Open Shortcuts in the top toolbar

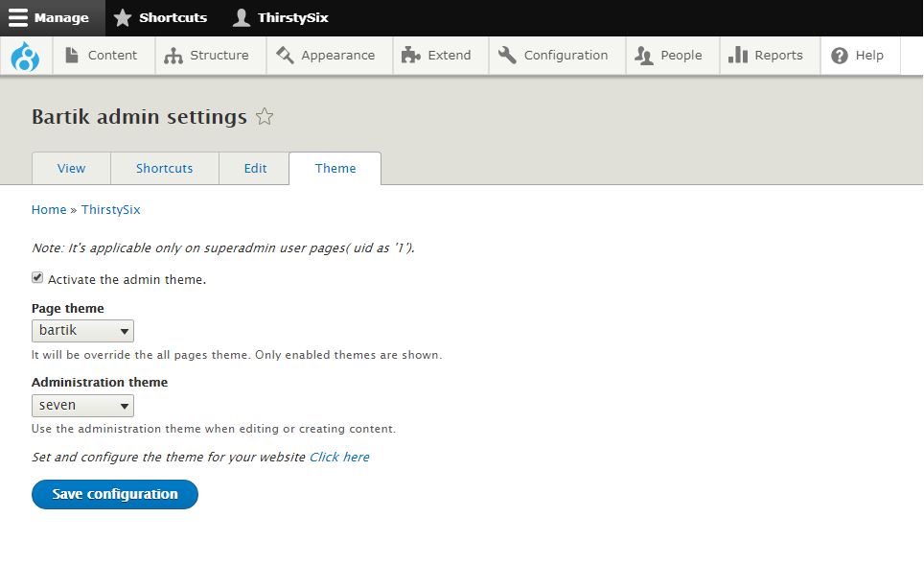tap(160, 17)
